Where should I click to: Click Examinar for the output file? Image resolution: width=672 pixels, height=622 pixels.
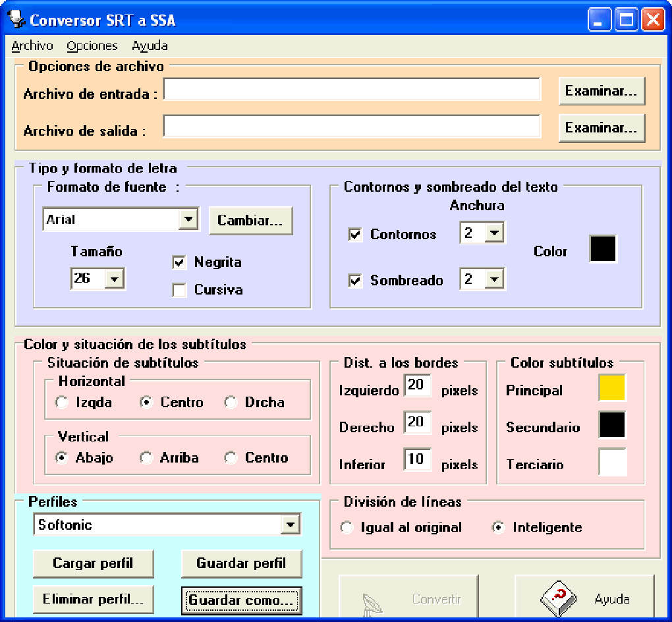602,128
